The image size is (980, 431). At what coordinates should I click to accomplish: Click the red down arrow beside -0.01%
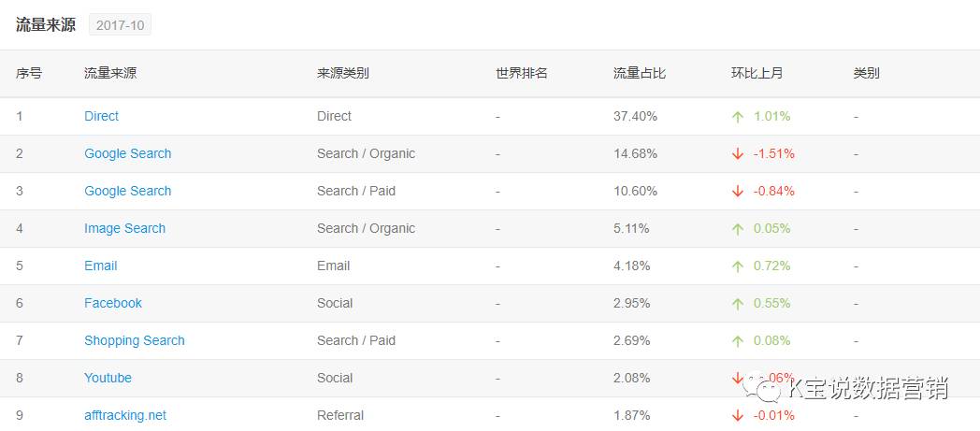click(738, 416)
